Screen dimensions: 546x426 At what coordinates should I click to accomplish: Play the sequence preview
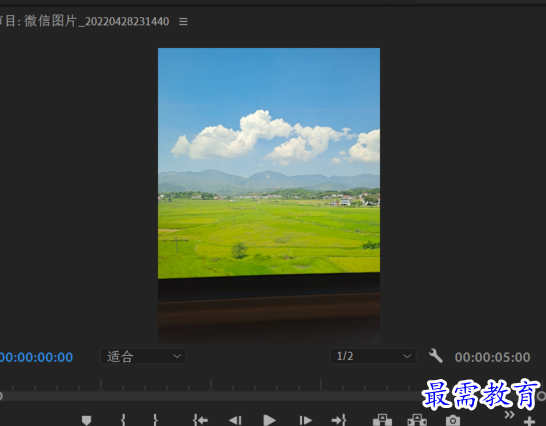click(269, 420)
